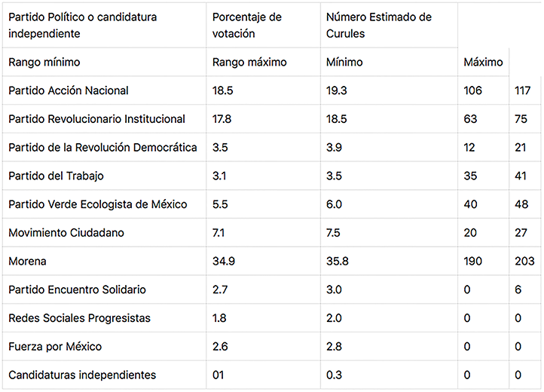Click Partido Verde Ecologista de México cell
Screen dimensions: 544x392
pos(98,204)
